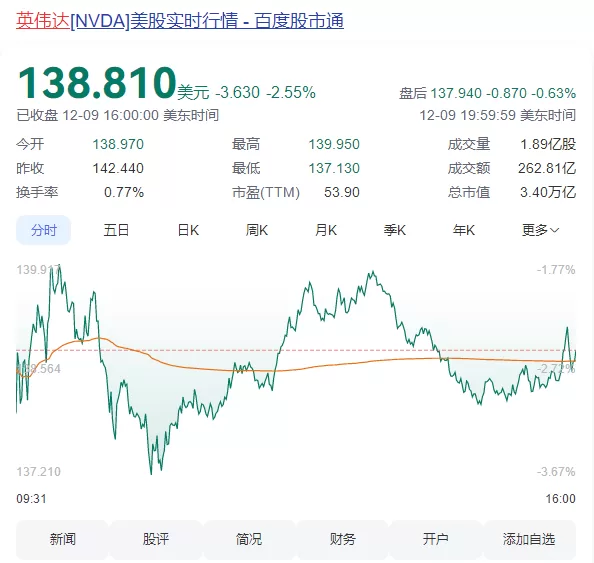This screenshot has width=594, height=563.
Task: Click the after-hours price 137.940
Action: (456, 93)
